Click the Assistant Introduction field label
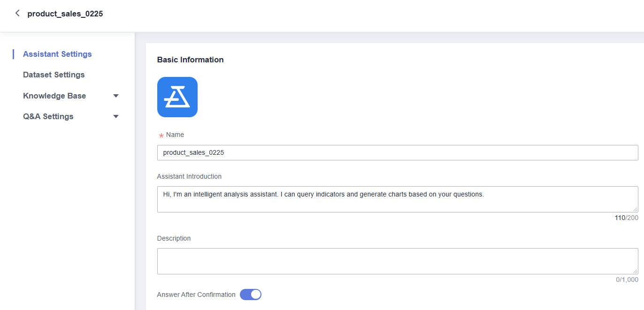 (189, 176)
